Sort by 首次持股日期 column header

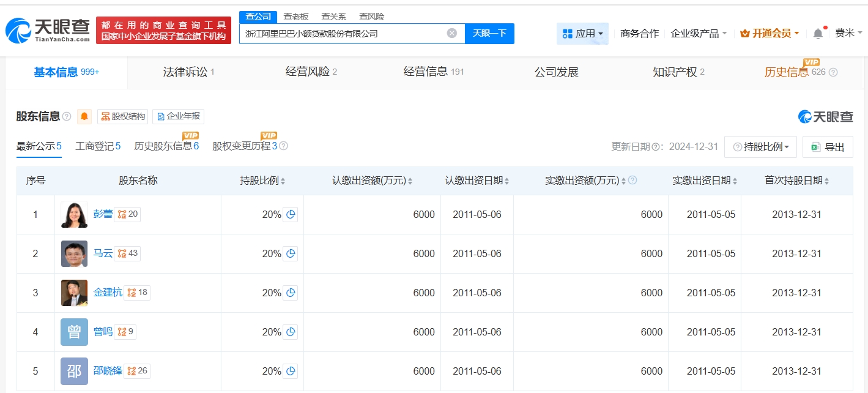click(x=796, y=181)
